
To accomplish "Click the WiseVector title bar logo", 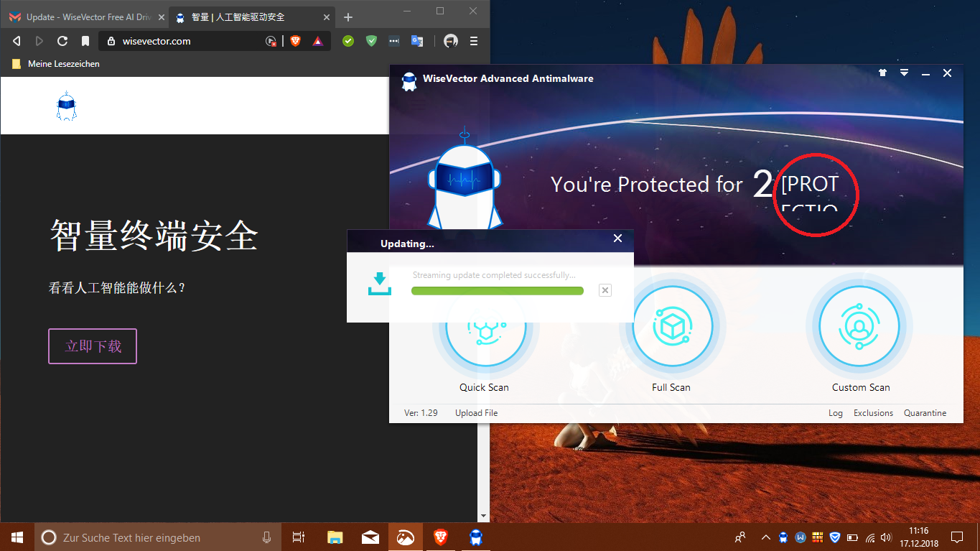I will point(409,81).
